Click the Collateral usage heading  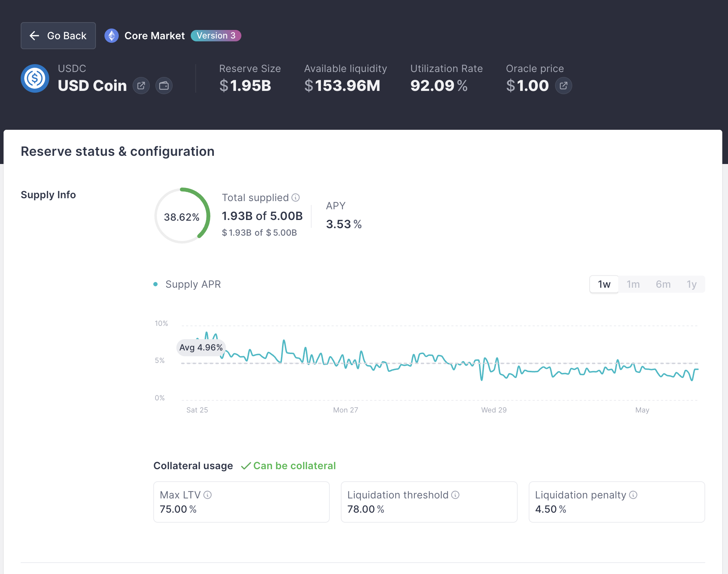tap(193, 466)
